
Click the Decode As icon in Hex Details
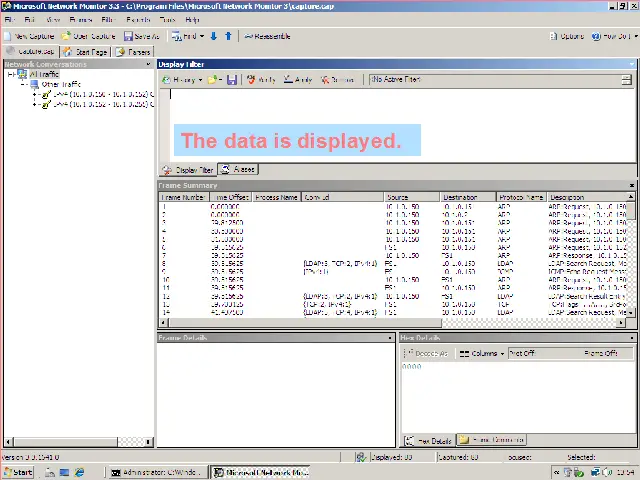[409, 353]
